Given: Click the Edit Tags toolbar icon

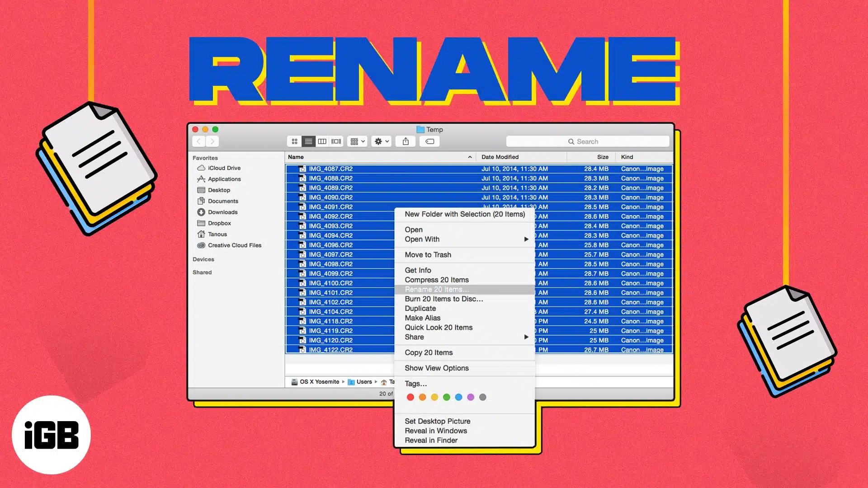Looking at the screenshot, I should (x=429, y=141).
